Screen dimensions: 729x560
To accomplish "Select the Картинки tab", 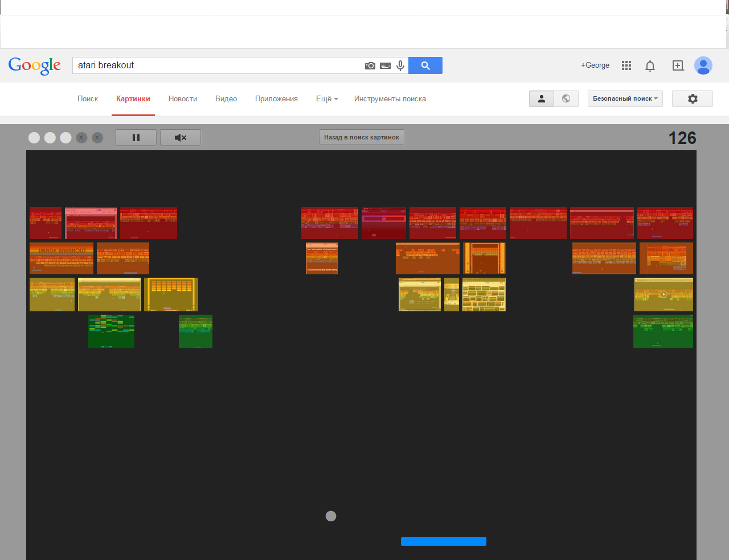I will [x=133, y=98].
